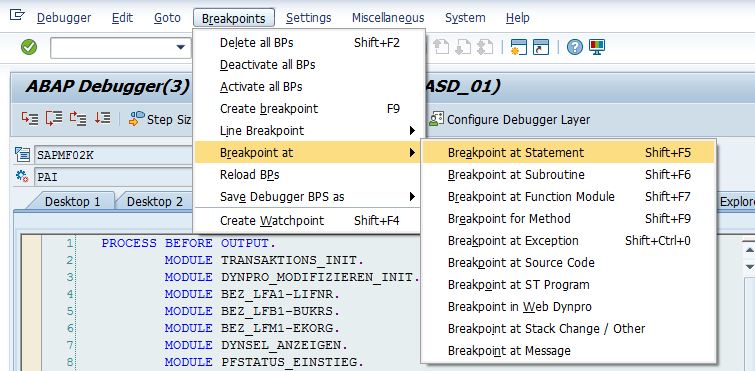Click the Step Into debugger icon
This screenshot has width=755, height=371.
29,118
